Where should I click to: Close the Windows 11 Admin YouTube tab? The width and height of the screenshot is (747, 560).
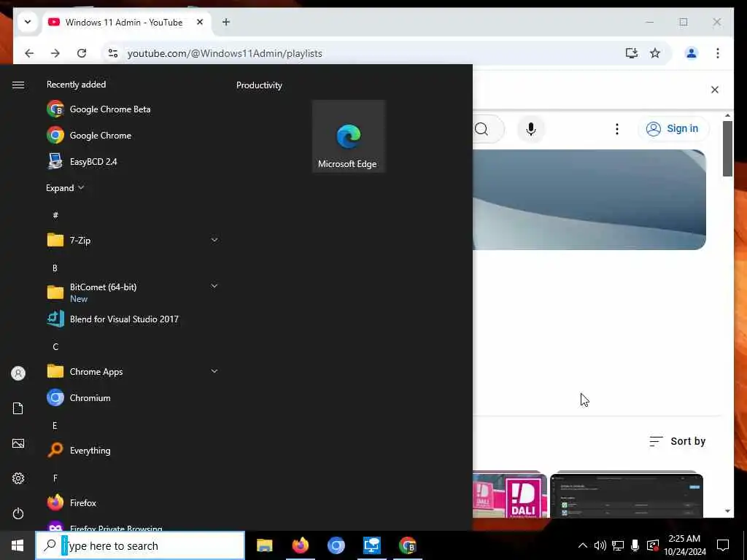200,22
